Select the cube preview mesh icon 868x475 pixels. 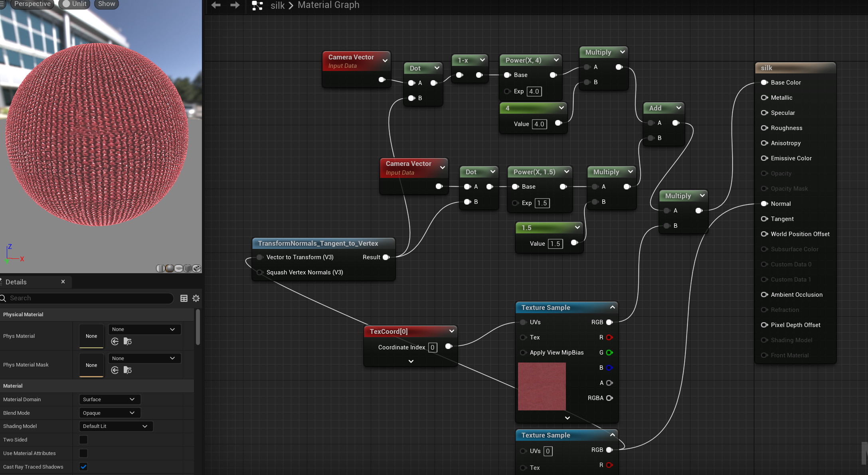click(x=188, y=268)
